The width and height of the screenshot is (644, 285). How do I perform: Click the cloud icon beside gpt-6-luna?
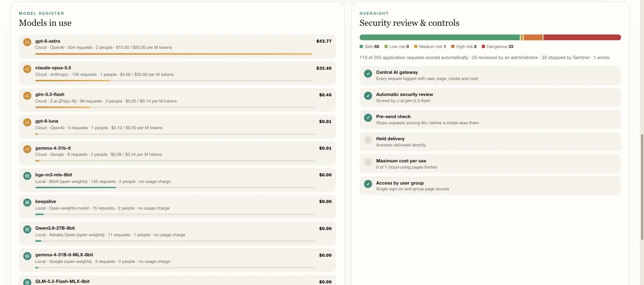[27, 122]
